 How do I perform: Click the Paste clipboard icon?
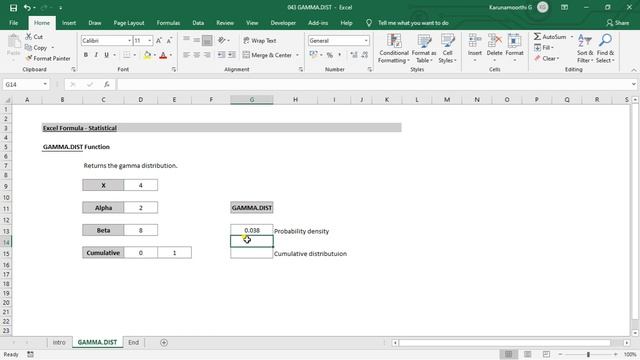[13, 42]
